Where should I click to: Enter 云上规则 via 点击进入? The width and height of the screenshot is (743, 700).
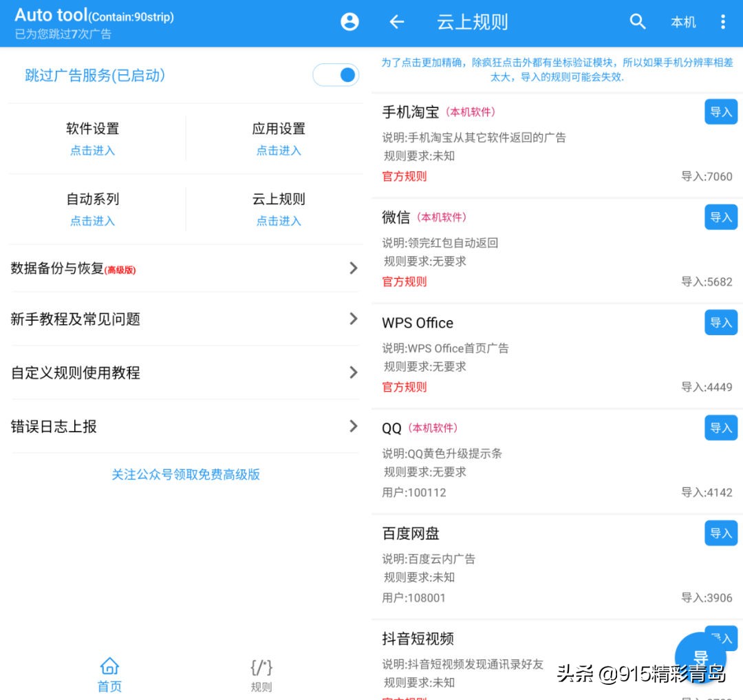[279, 221]
